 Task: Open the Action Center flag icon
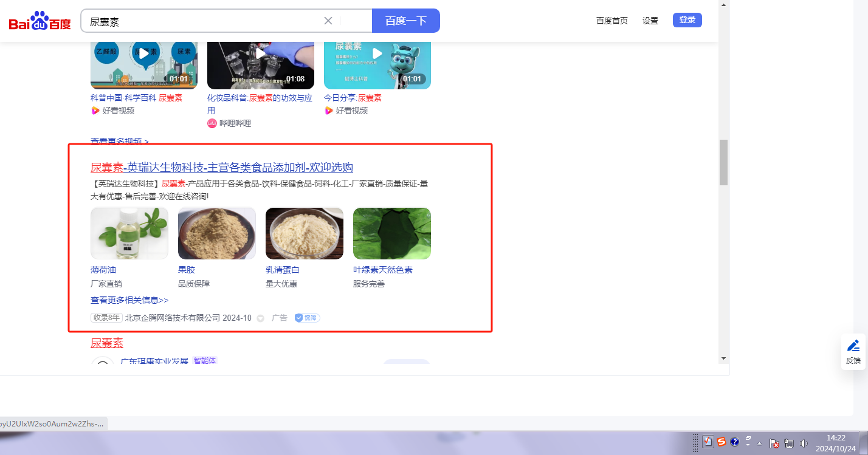[774, 443]
